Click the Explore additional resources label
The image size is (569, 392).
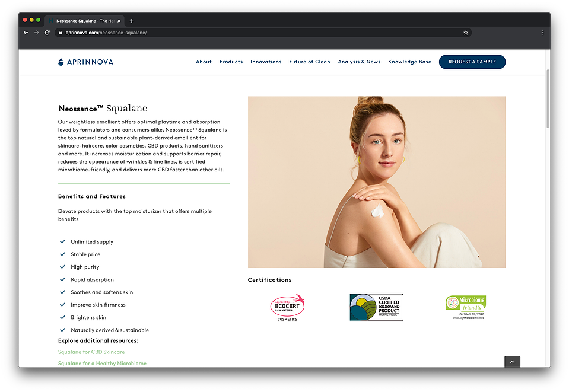pos(98,341)
